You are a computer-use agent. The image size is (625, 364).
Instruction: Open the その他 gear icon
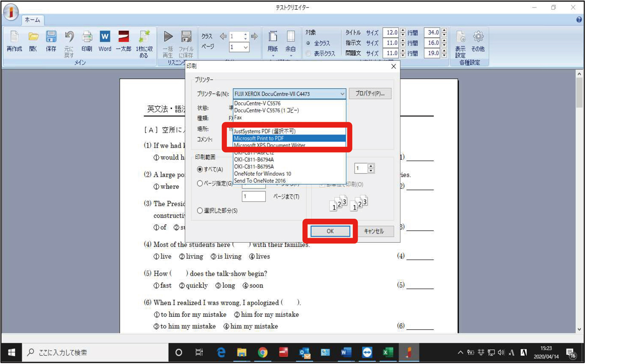(478, 38)
